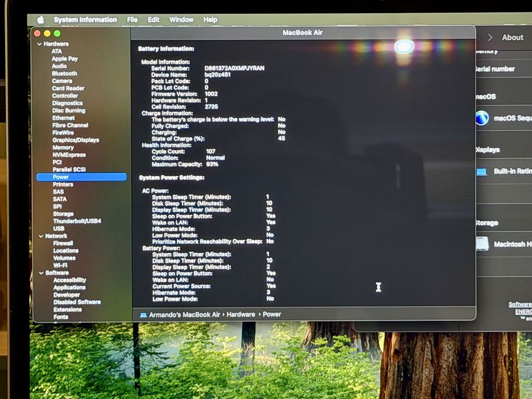Select Firewall under Network

[x=63, y=243]
